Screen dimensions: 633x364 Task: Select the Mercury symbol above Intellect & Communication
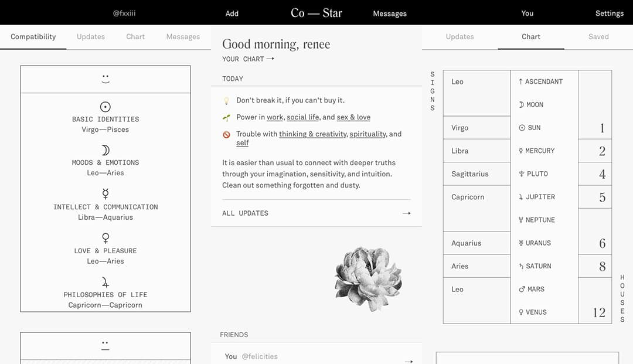tap(105, 194)
